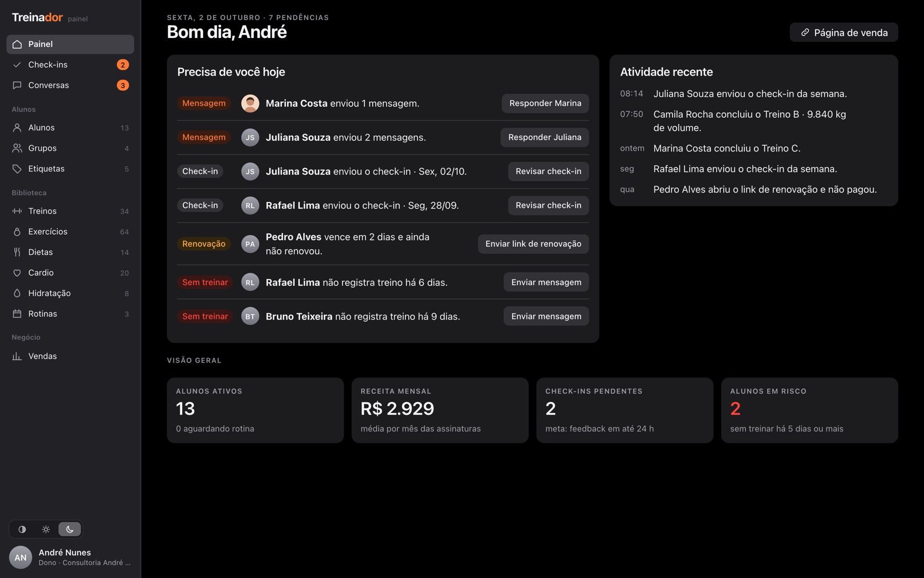Click the Treinador logo
The height and width of the screenshot is (578, 924).
click(37, 17)
